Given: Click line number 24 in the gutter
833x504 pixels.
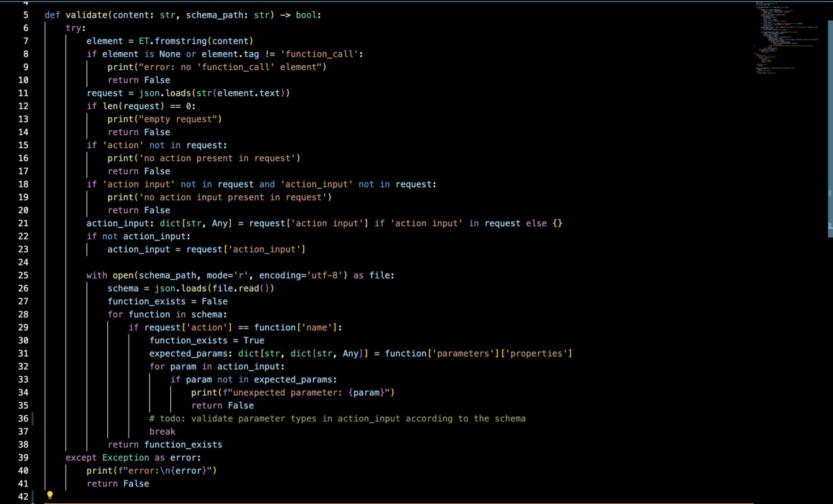Looking at the screenshot, I should (23, 262).
